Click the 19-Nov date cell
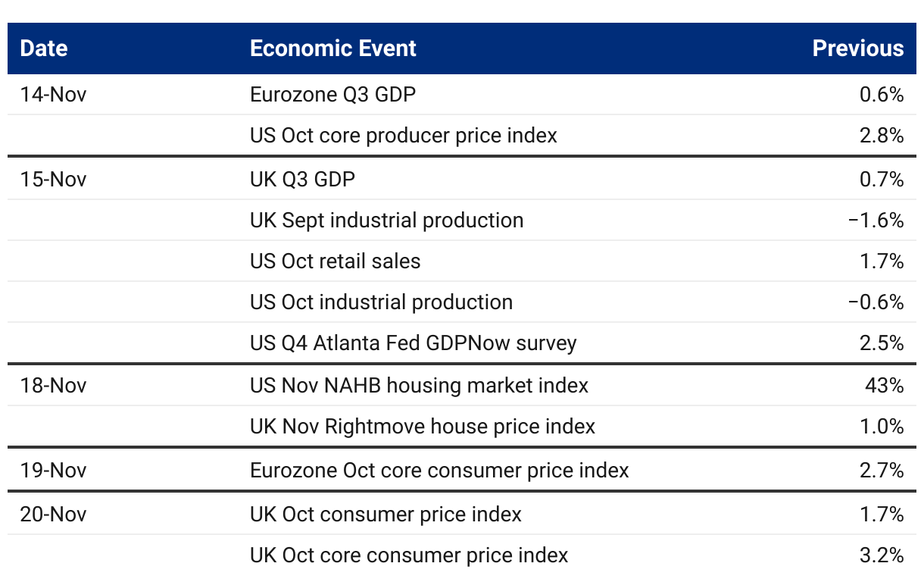 pyautogui.click(x=53, y=471)
